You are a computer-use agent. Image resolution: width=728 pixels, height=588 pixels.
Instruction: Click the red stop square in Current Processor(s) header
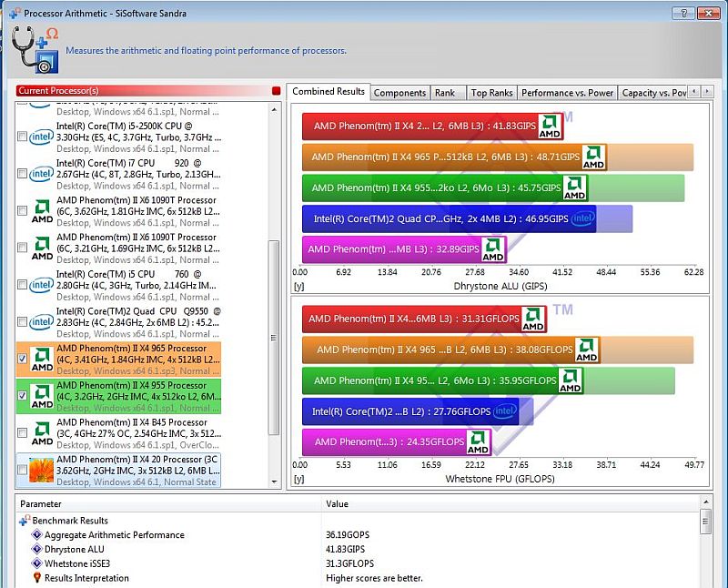(x=277, y=91)
